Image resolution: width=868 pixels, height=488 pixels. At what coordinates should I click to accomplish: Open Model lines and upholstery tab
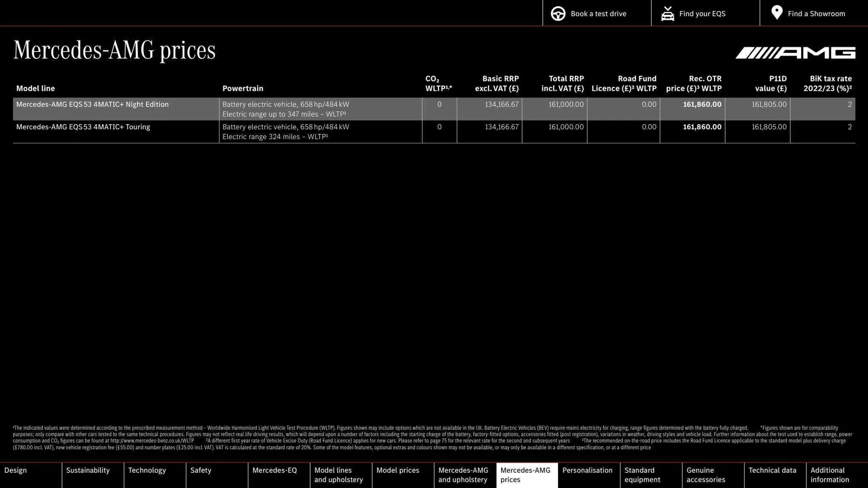(339, 475)
